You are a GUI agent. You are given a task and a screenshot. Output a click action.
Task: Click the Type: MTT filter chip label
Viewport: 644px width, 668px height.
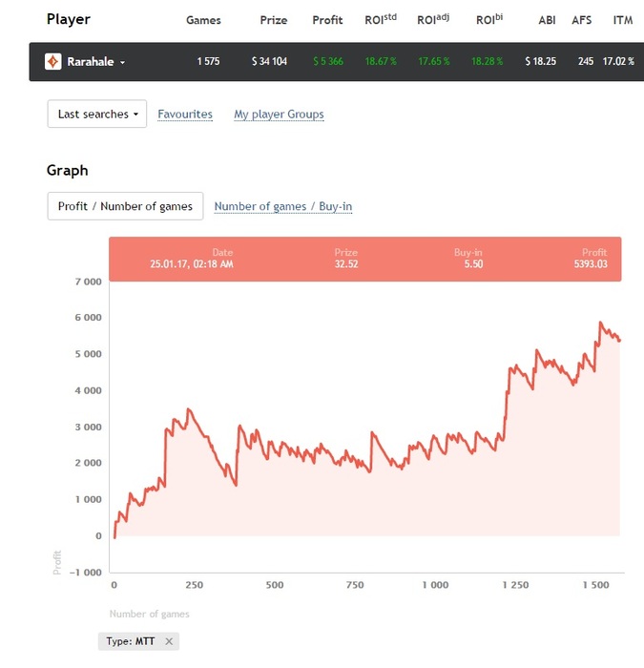(130, 641)
